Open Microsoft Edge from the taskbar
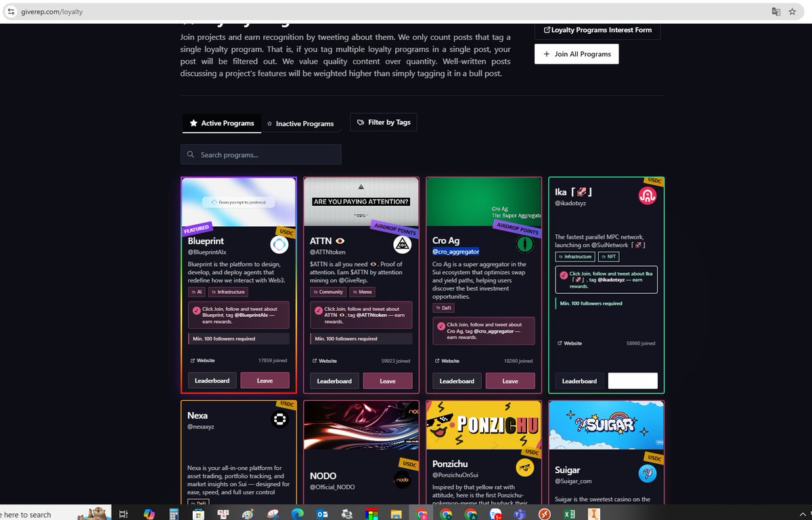The image size is (812, 520). (x=298, y=514)
